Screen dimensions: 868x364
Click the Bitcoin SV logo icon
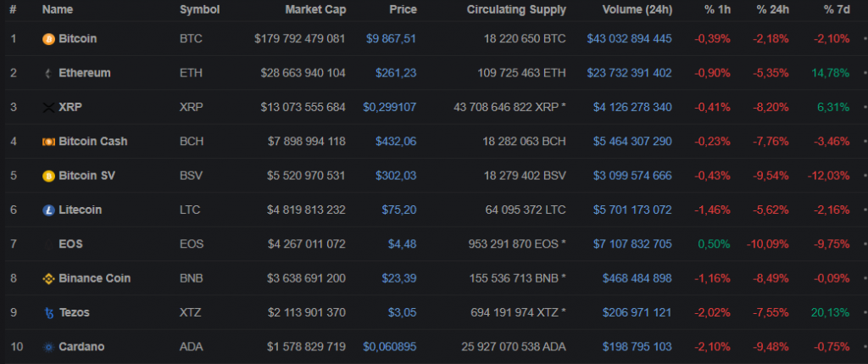tap(48, 176)
